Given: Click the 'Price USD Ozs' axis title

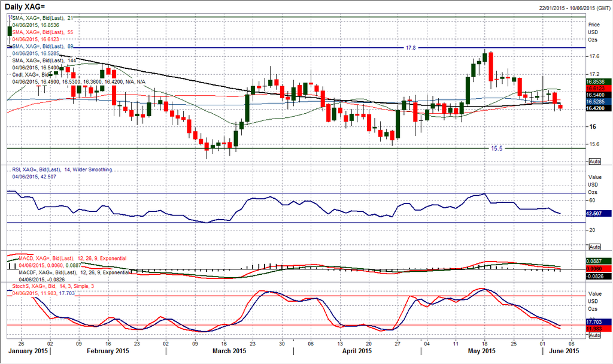Looking at the screenshot, I should [593, 32].
